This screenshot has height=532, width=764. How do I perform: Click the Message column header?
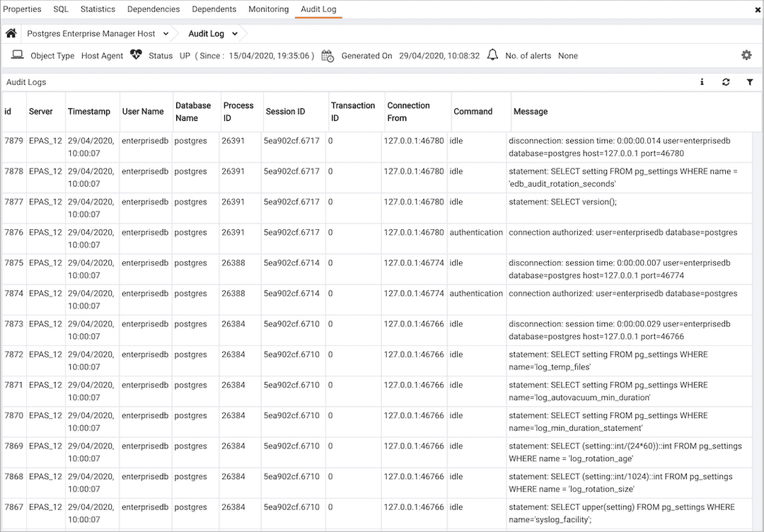(x=531, y=111)
